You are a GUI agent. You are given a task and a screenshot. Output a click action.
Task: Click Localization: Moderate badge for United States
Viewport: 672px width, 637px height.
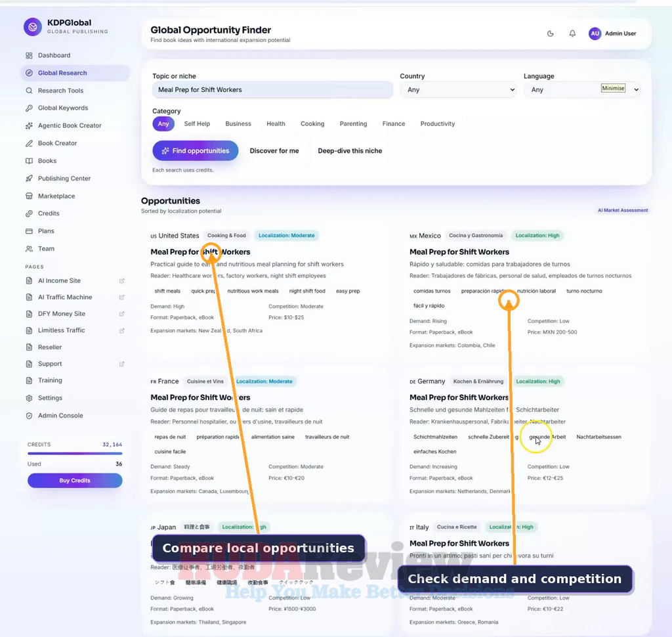287,236
